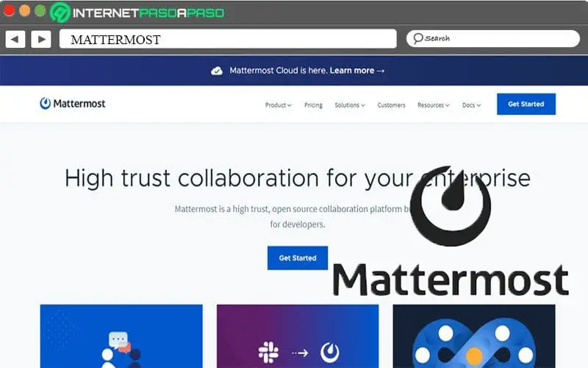588x368 pixels.
Task: Click the Mattermost icon in purple card
Action: pyautogui.click(x=330, y=353)
